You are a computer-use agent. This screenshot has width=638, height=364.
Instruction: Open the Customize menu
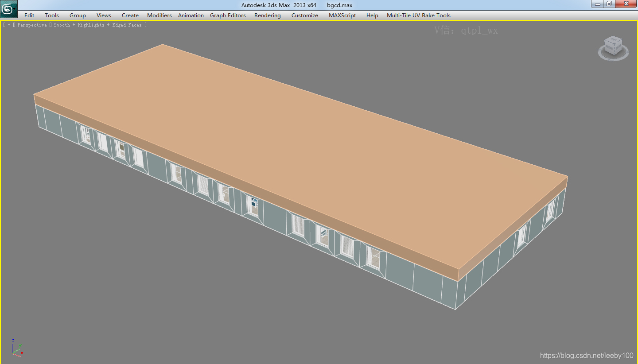tap(305, 15)
